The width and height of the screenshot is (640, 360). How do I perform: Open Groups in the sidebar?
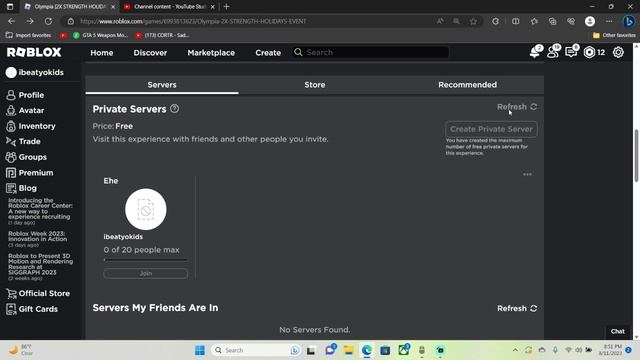coord(27,157)
